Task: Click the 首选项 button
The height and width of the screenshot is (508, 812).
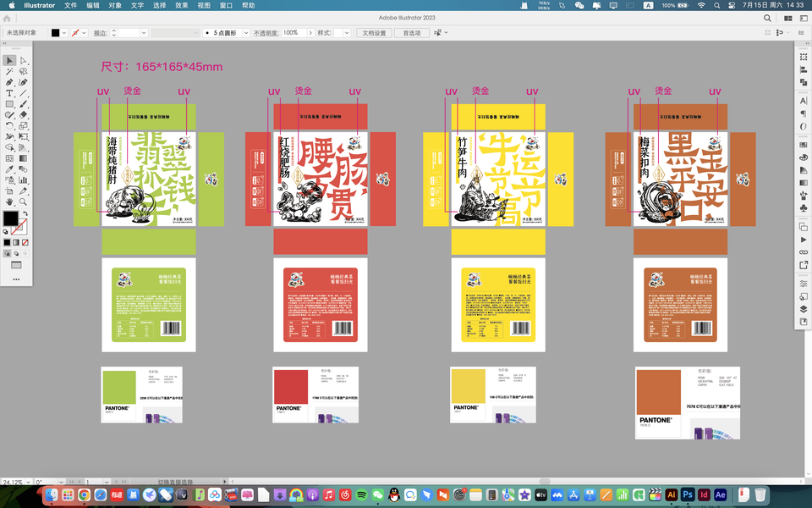Action: 412,33
